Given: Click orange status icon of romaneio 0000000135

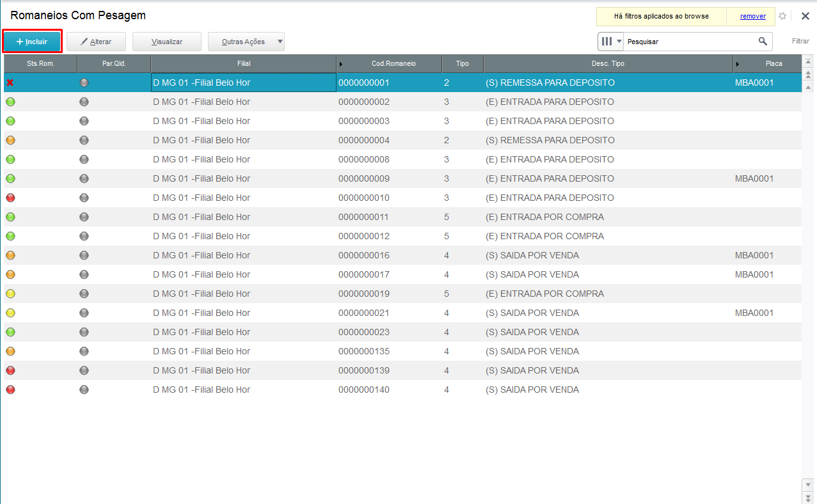Looking at the screenshot, I should pos(10,351).
